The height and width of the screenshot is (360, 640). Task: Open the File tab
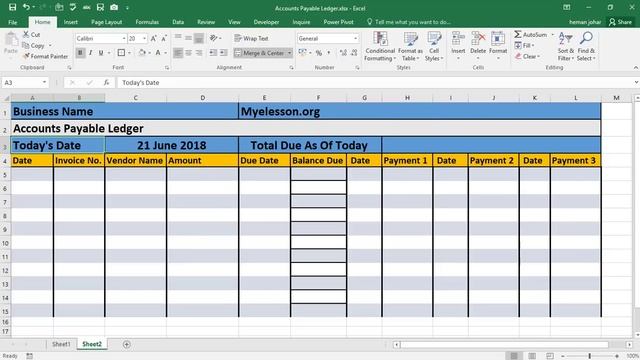point(13,22)
